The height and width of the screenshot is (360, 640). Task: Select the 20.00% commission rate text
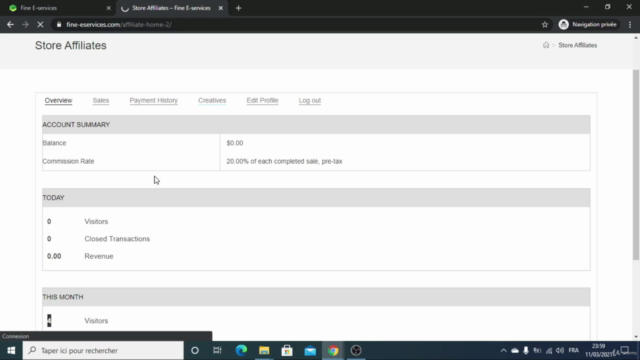[x=284, y=161]
